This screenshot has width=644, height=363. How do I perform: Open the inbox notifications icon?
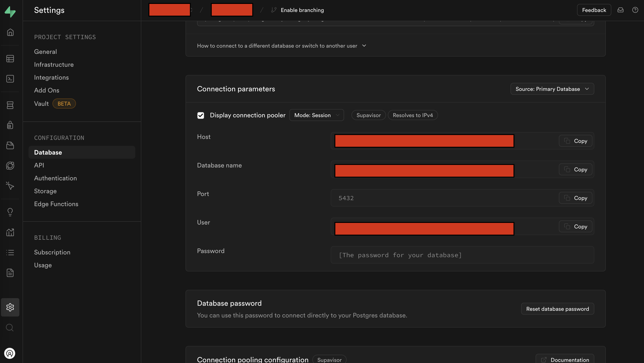tap(620, 10)
